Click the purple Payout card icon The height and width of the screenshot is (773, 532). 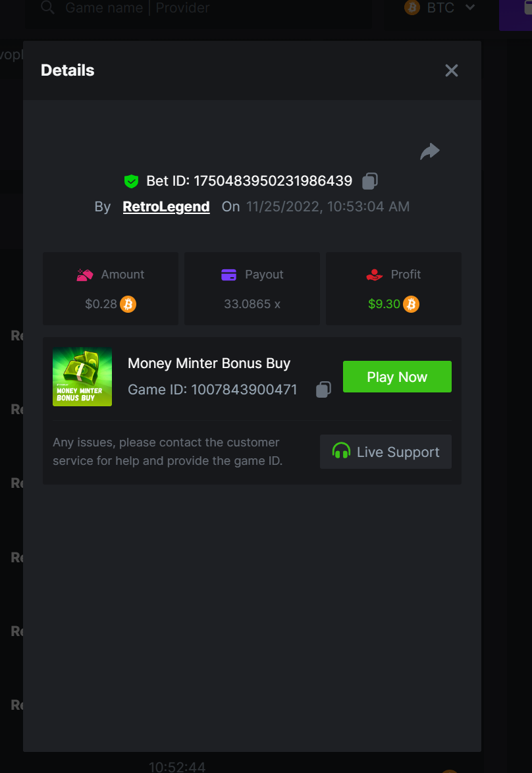pyautogui.click(x=228, y=275)
